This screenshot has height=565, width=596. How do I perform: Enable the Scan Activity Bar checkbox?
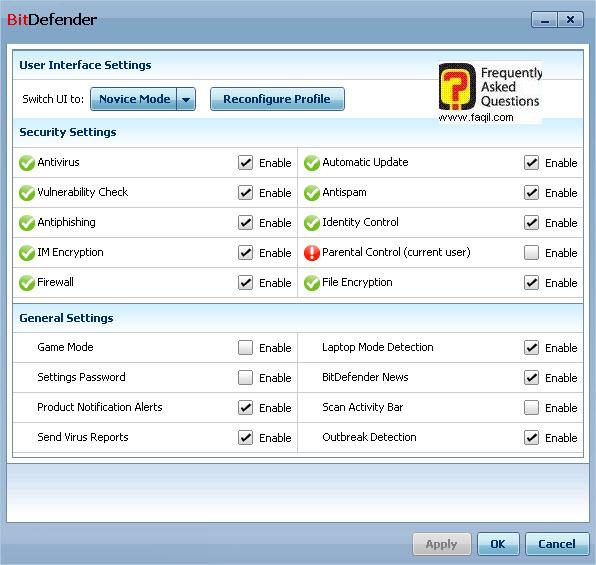point(531,408)
